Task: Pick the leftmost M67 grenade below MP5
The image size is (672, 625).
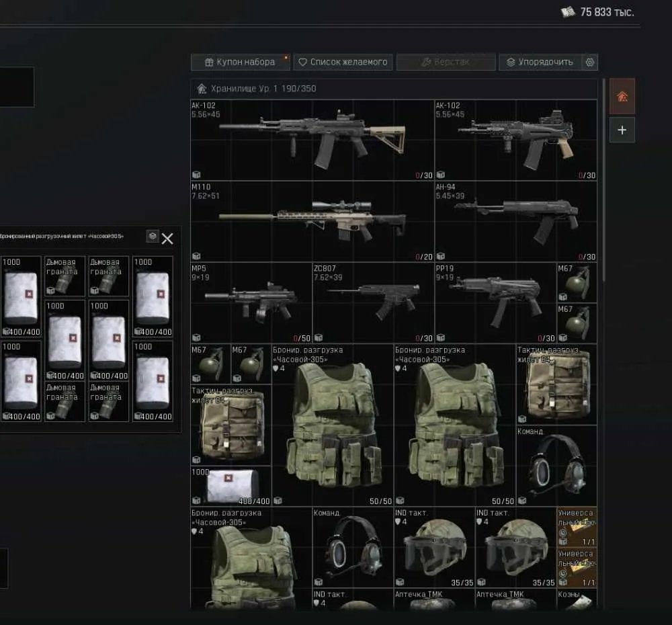Action: (x=210, y=364)
